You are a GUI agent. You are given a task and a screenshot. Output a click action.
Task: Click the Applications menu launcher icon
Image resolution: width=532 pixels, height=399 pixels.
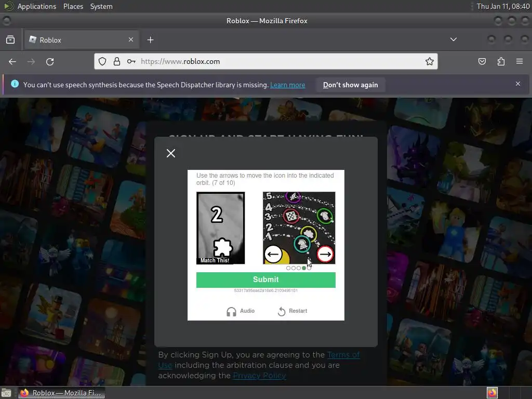[8, 6]
